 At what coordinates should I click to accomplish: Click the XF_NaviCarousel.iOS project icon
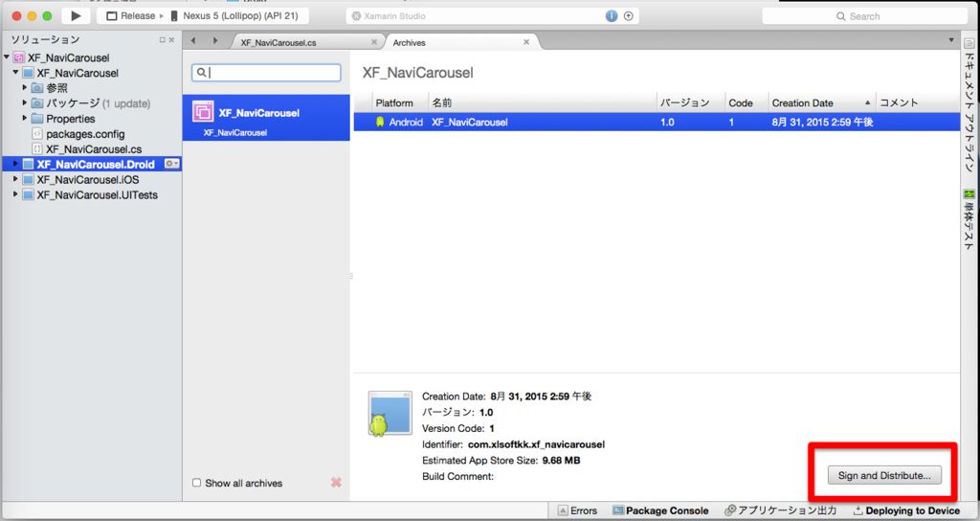(28, 179)
